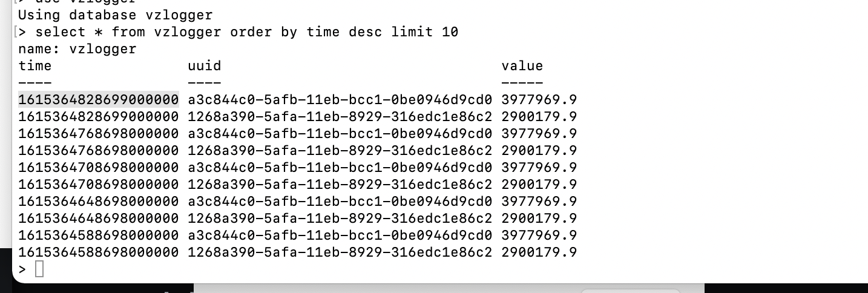Screen dimensions: 868x293
Task: Click the "name: vzlogger" result line
Action: (77, 48)
